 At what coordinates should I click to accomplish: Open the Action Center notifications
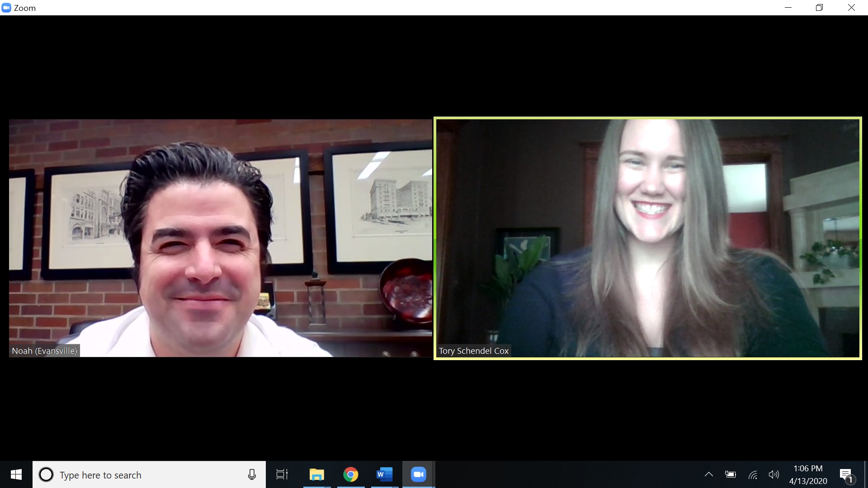(x=846, y=474)
